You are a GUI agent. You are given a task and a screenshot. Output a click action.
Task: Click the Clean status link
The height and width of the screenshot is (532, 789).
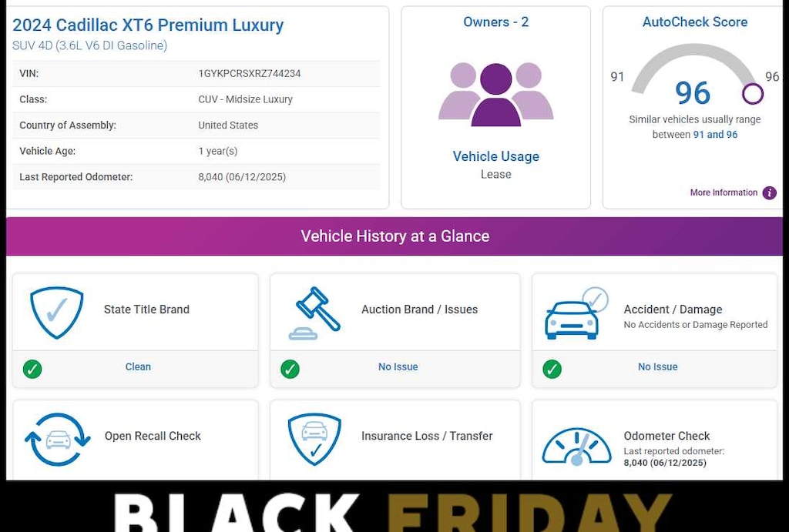point(138,367)
